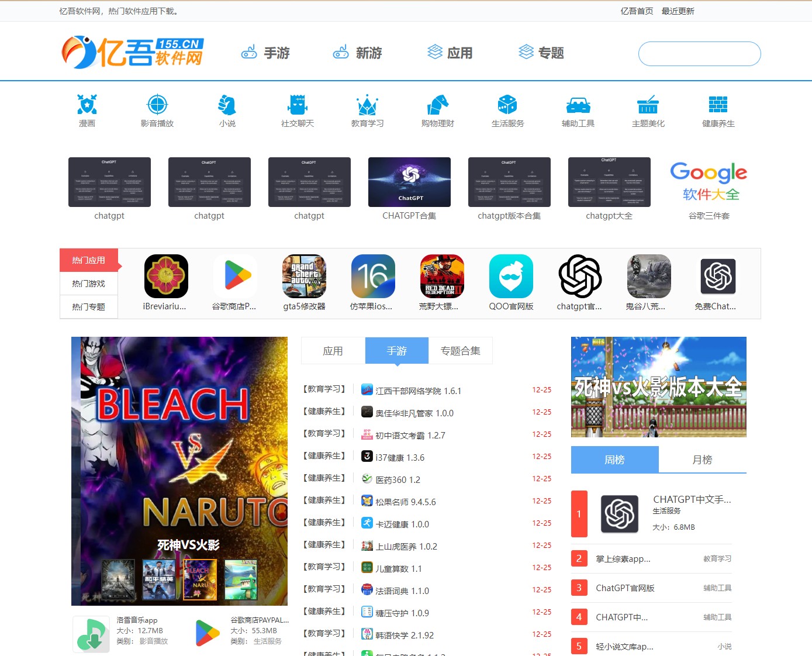Screen dimensions: 812x656
Task: Click the 主题美化 brush icon
Action: (648, 106)
